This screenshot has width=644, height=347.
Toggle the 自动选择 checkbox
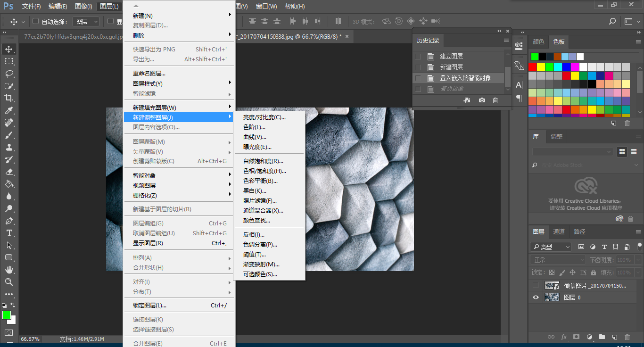tap(35, 21)
